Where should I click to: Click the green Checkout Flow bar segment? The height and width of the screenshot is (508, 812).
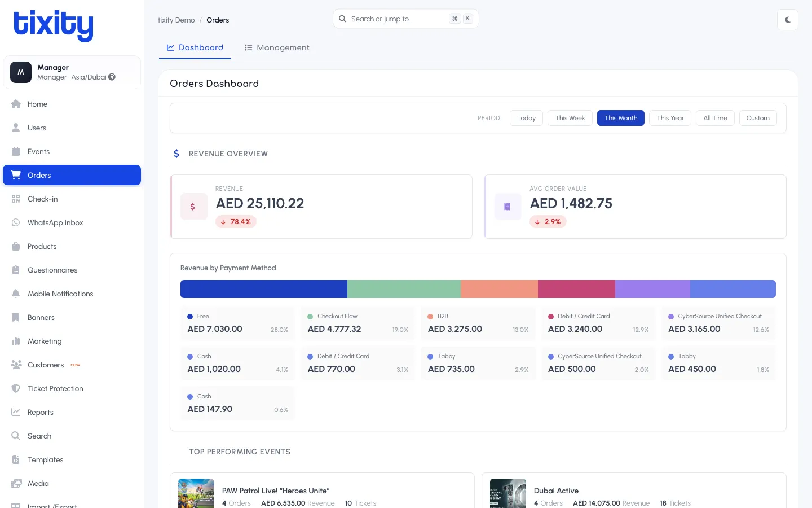(x=404, y=289)
